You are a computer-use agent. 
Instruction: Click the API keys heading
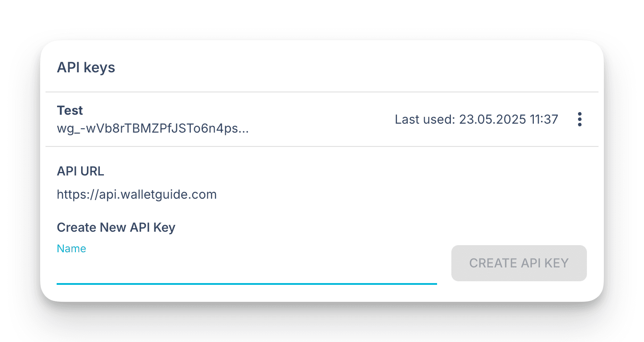(x=86, y=67)
